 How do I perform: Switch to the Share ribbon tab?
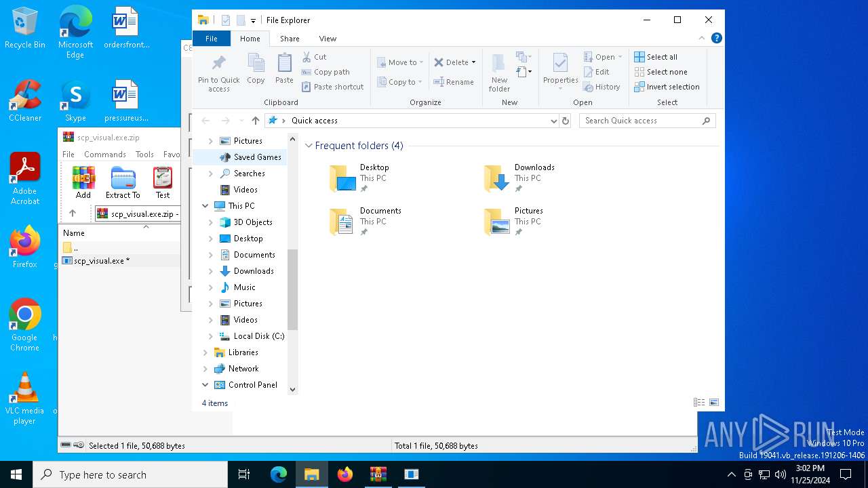[x=290, y=39]
